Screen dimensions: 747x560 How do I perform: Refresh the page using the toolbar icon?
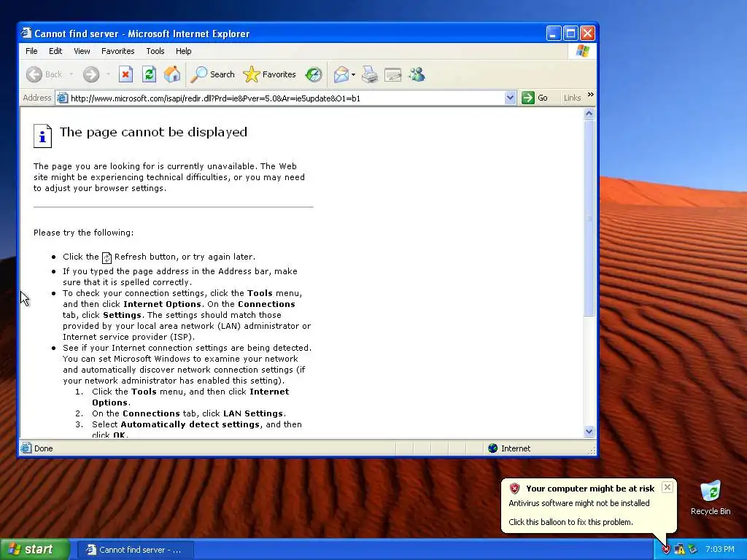(x=149, y=74)
